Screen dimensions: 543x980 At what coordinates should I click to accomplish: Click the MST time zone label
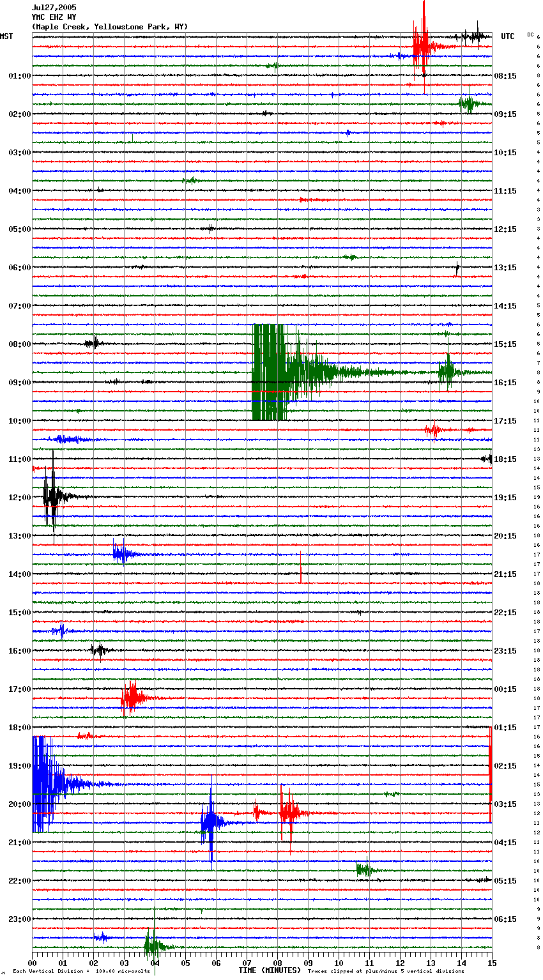6,36
